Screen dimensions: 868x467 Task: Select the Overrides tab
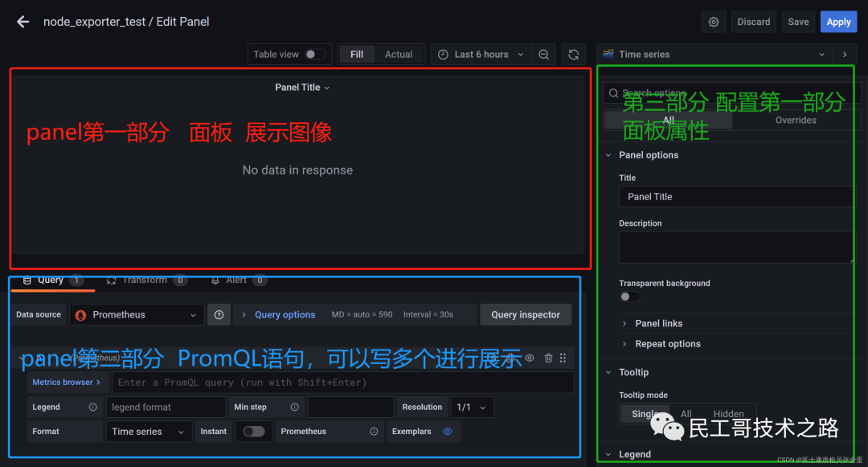pos(796,120)
